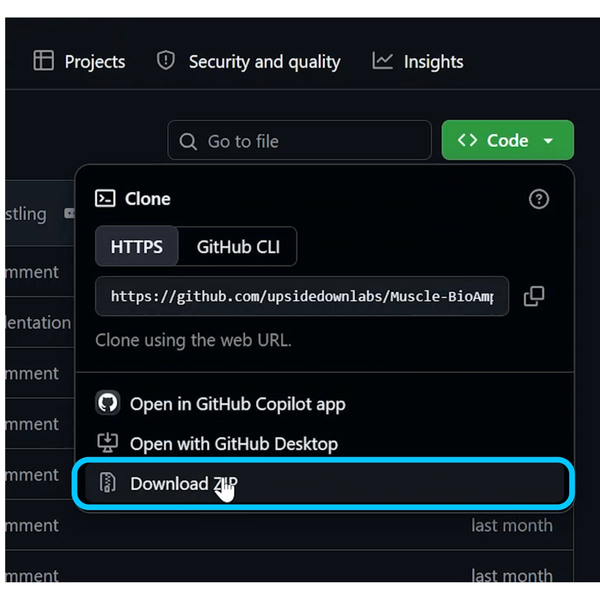600x600 pixels.
Task: Click the Clone heading text
Action: pyautogui.click(x=148, y=199)
